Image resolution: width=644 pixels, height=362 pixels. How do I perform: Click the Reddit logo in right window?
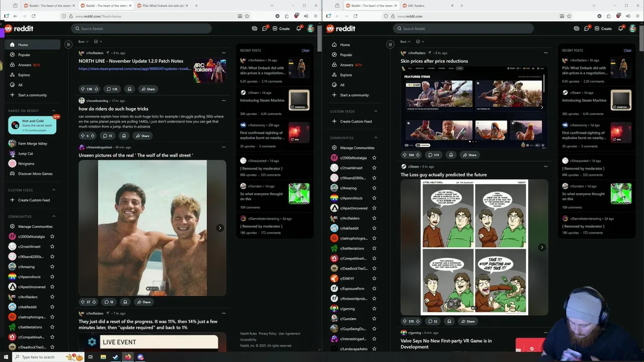341,29
